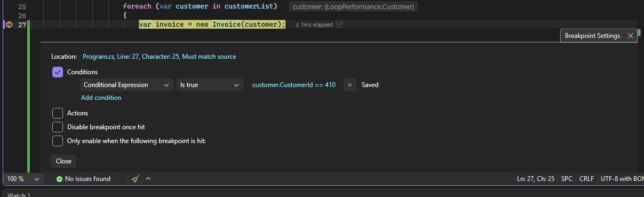Click the breakpoint arrow glyph on line 27
The height and width of the screenshot is (197, 644).
point(9,25)
